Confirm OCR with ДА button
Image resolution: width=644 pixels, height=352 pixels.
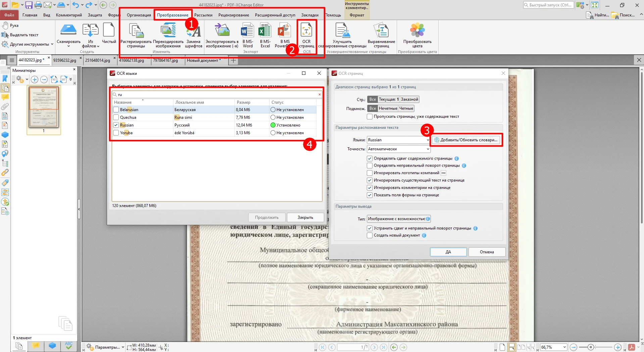click(x=448, y=252)
